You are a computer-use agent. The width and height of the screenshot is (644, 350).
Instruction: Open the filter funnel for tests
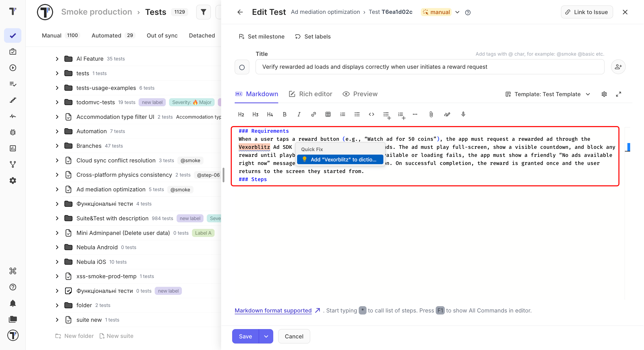[x=203, y=12]
